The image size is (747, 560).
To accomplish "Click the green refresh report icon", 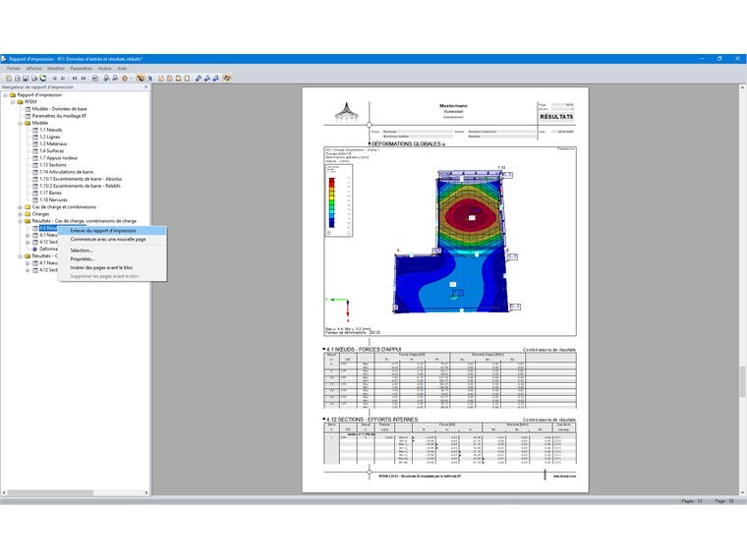I will pos(43,78).
